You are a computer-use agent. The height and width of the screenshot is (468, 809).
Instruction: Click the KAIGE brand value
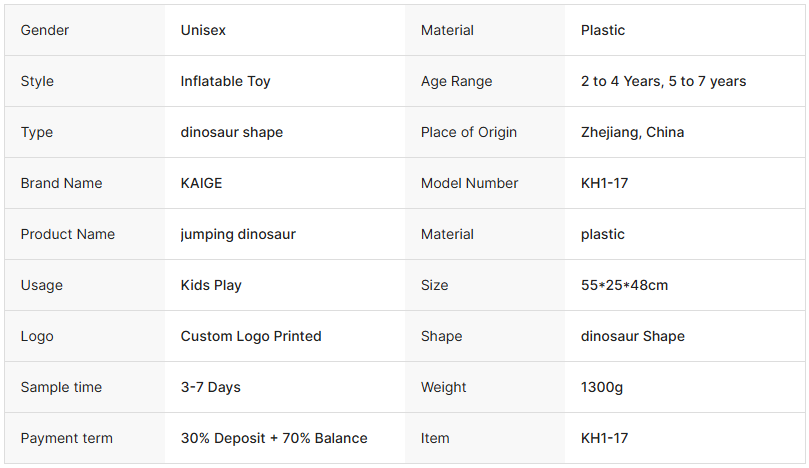pos(201,183)
